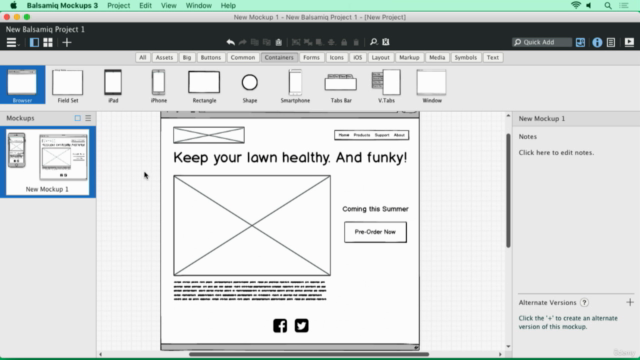The width and height of the screenshot is (640, 360).
Task: Open the main hamburger menu in toolbar
Action: pos(11,42)
